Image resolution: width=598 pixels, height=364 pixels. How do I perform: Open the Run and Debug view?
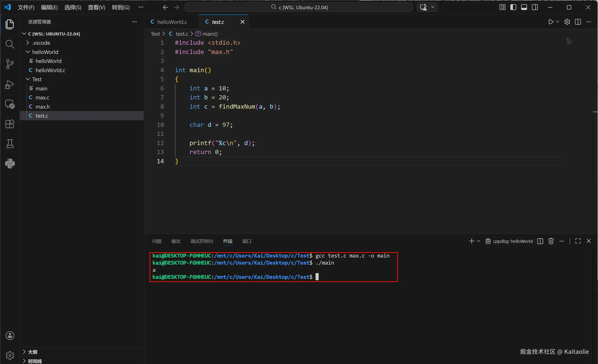coord(10,84)
